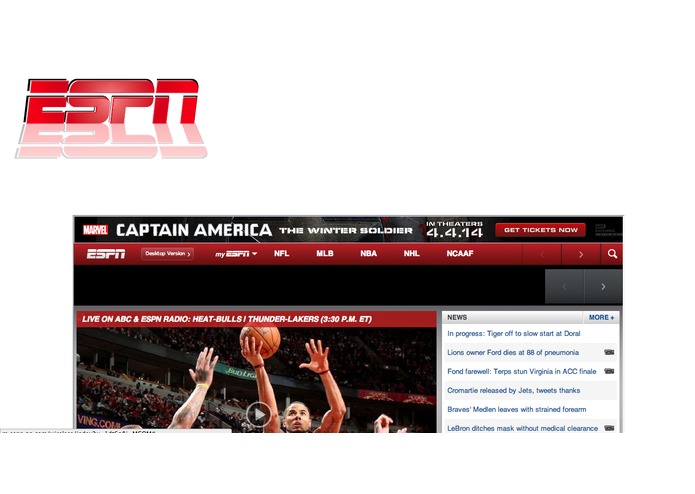Open the Cromartie released by Jets story
This screenshot has width=695, height=494.
(x=513, y=391)
